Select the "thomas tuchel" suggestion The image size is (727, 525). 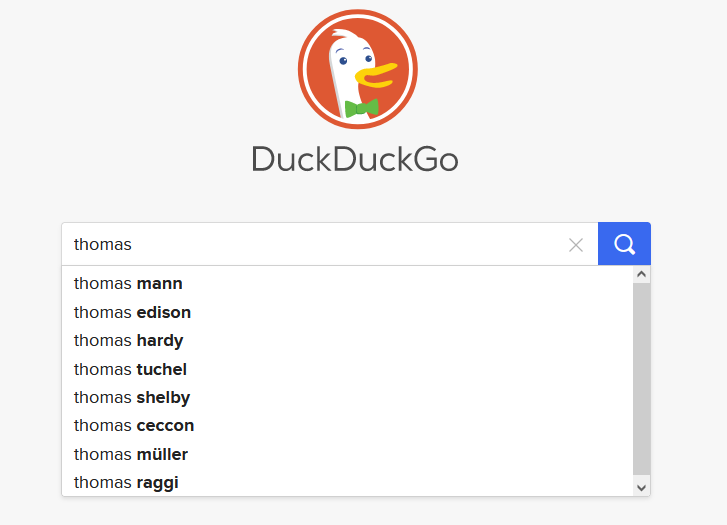[x=130, y=369]
